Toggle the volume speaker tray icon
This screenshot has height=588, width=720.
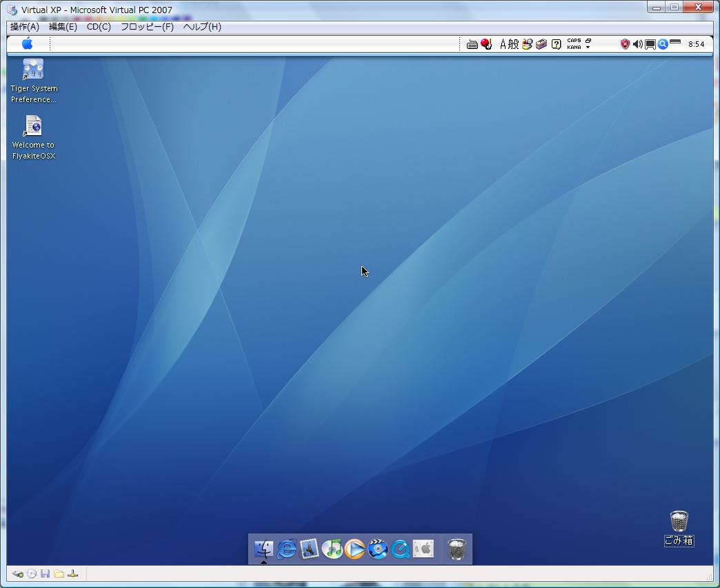click(637, 44)
